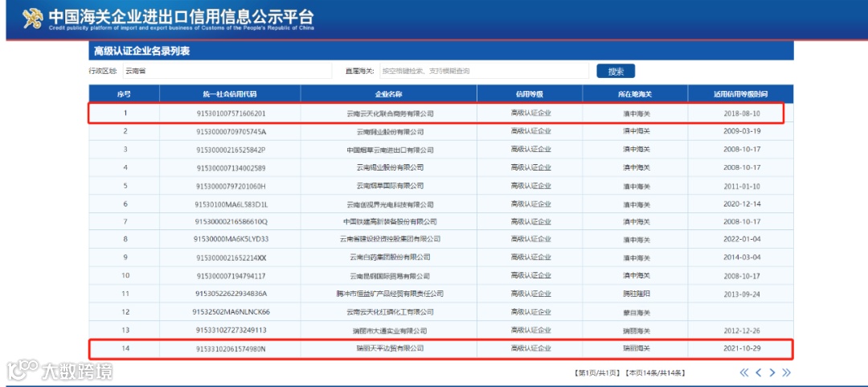868x387 pixels.
Task: Click date cell 2011-01-10
Action: (x=742, y=186)
